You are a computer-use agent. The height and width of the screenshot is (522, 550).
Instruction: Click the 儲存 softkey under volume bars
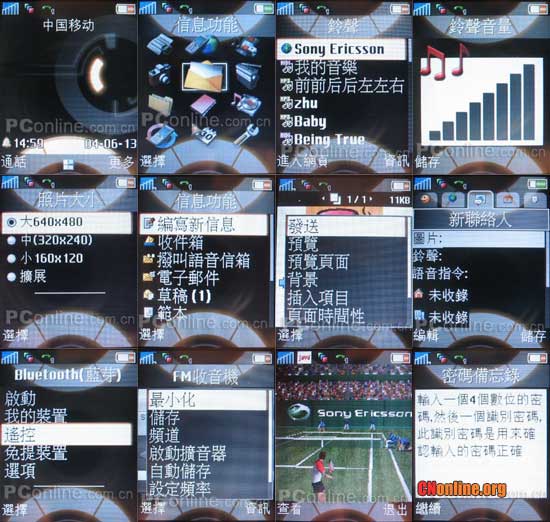(x=427, y=162)
